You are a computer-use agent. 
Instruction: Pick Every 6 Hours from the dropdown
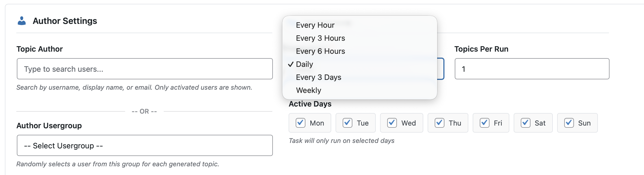[320, 51]
